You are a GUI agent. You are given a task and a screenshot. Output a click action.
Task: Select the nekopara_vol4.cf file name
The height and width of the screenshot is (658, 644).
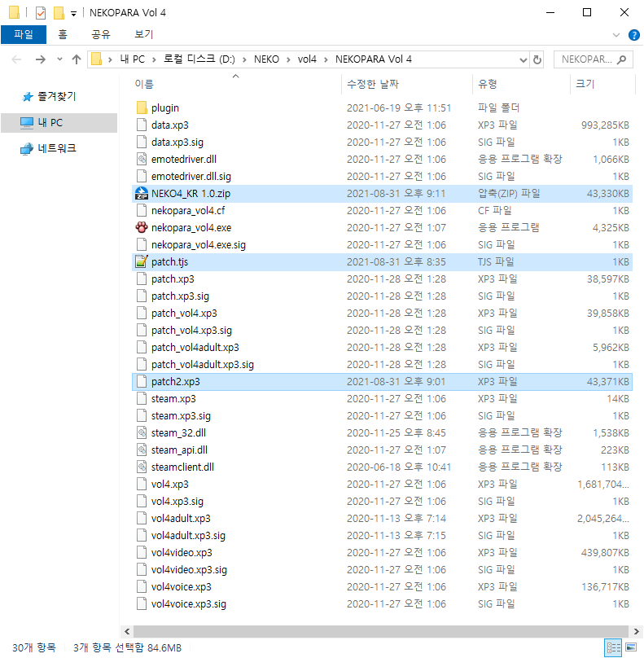[x=188, y=210]
